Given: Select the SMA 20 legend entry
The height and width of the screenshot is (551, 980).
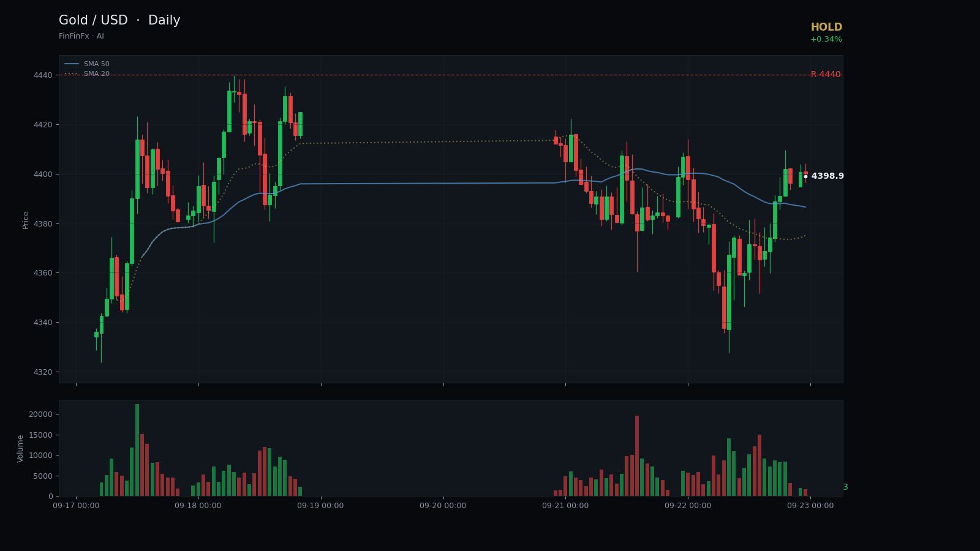Looking at the screenshot, I should pos(87,73).
